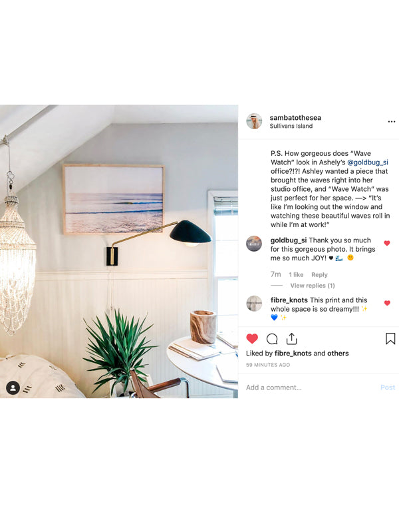Share the post using the share icon
The image size is (399, 532).
(x=291, y=339)
